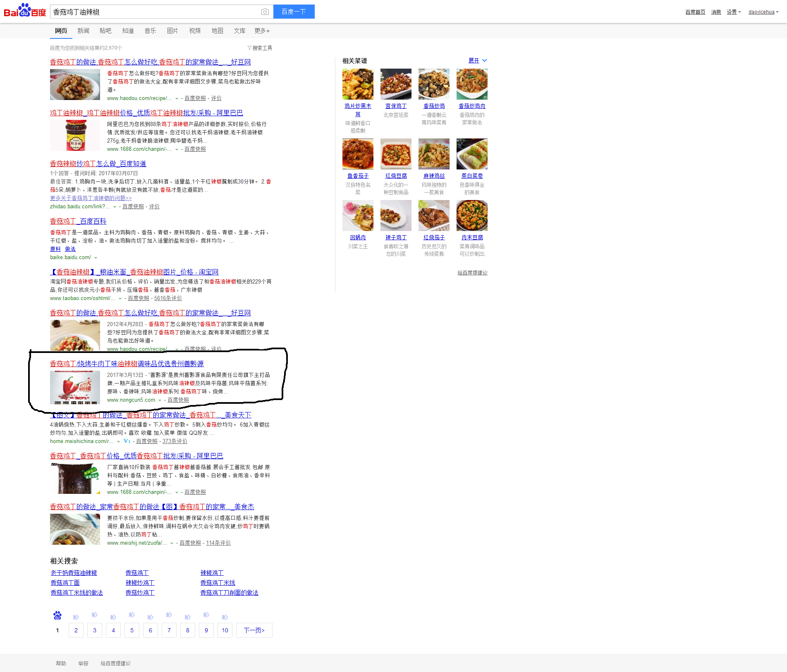
Task: Search related 辣椒炒鸡丁
Action: click(x=140, y=583)
